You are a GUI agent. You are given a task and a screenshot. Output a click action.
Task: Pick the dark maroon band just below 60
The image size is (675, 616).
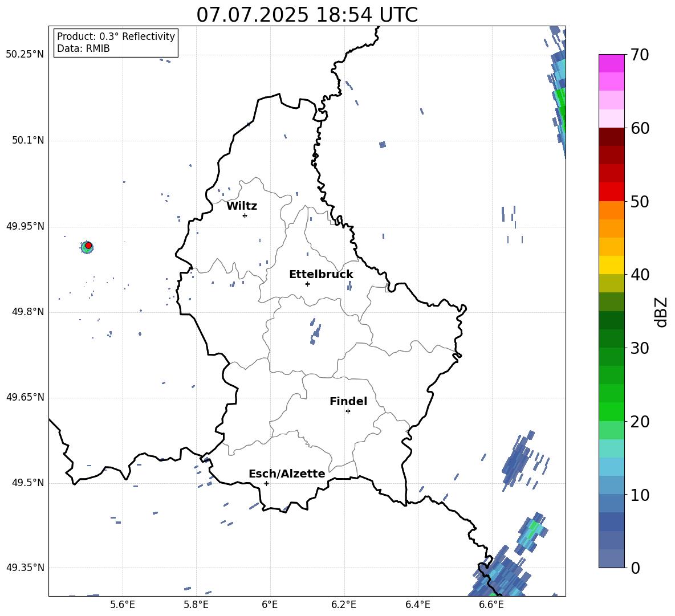[x=611, y=137]
